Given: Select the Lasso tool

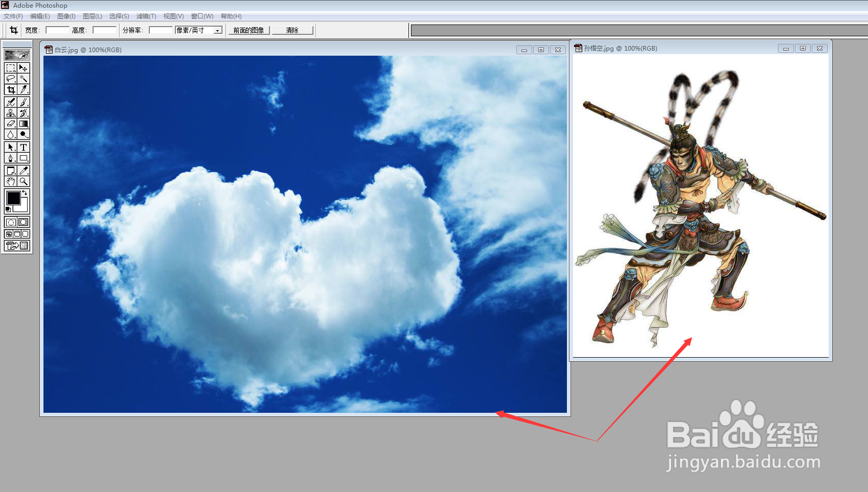Looking at the screenshot, I should click(11, 79).
